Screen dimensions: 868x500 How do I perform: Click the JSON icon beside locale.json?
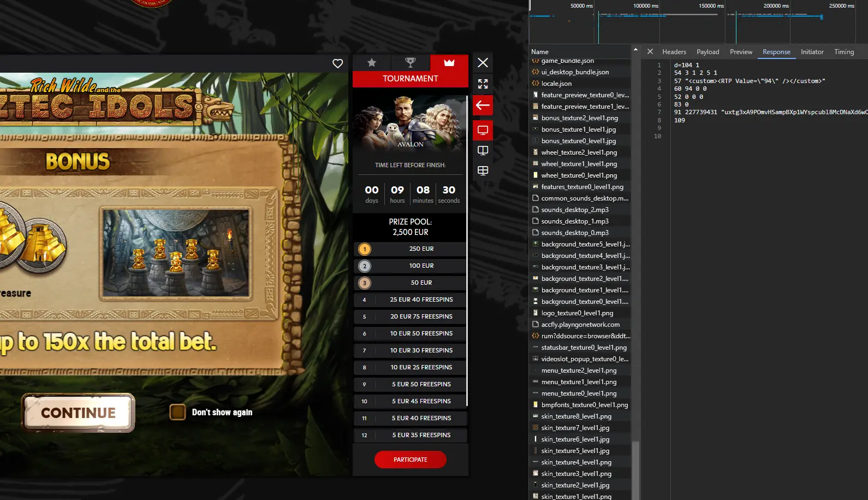point(536,84)
